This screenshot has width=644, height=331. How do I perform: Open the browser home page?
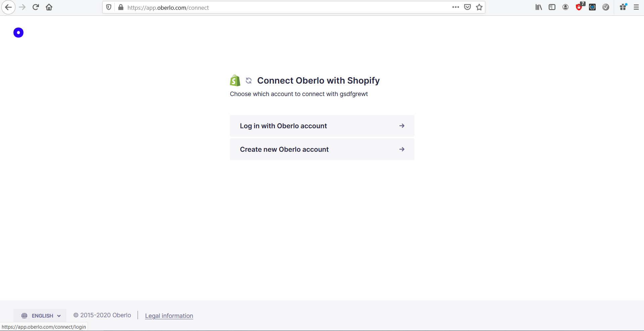pos(49,7)
